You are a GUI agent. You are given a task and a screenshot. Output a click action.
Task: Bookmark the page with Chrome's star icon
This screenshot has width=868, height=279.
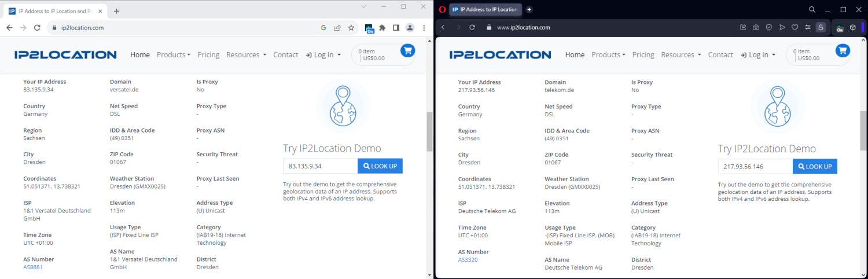click(x=351, y=27)
